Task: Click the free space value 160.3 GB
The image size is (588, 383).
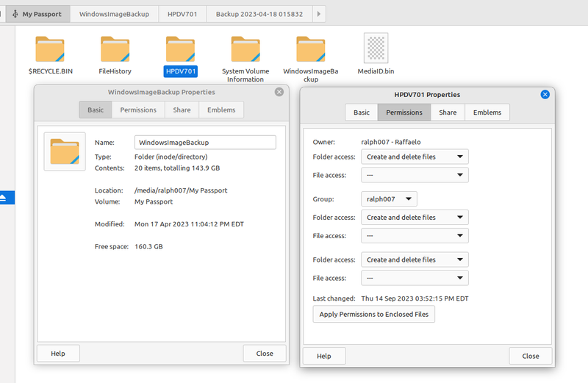Action: [x=148, y=247]
